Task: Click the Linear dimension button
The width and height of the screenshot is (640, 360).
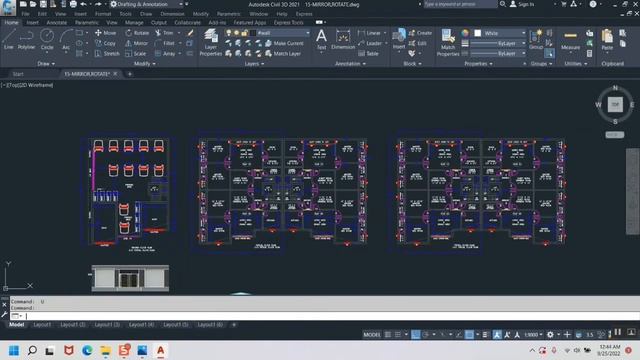Action: pyautogui.click(x=371, y=33)
